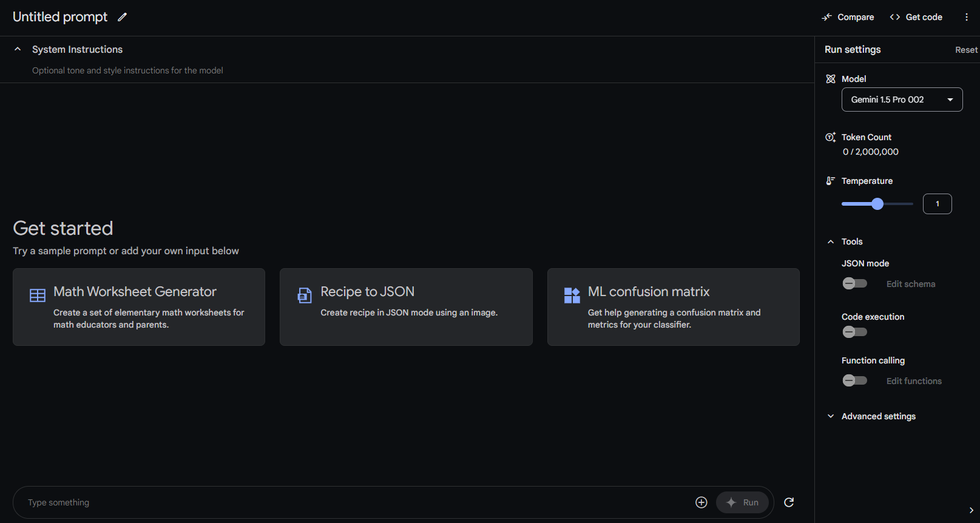Collapse the run settings panel arrow
This screenshot has width=980, height=523.
pos(972,510)
